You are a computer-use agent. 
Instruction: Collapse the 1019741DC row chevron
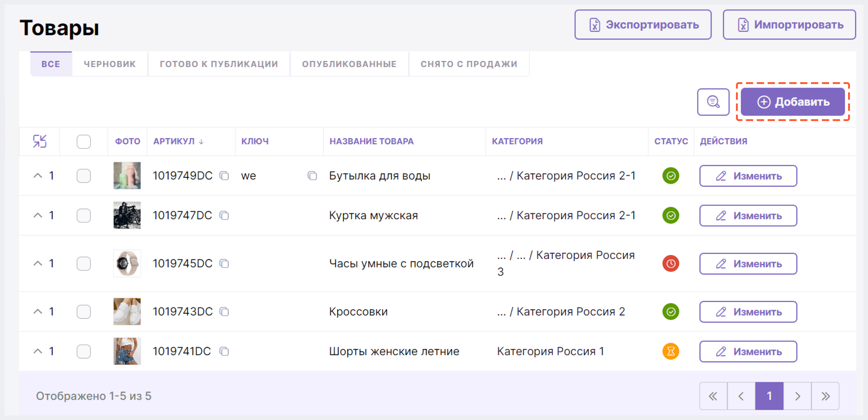38,351
